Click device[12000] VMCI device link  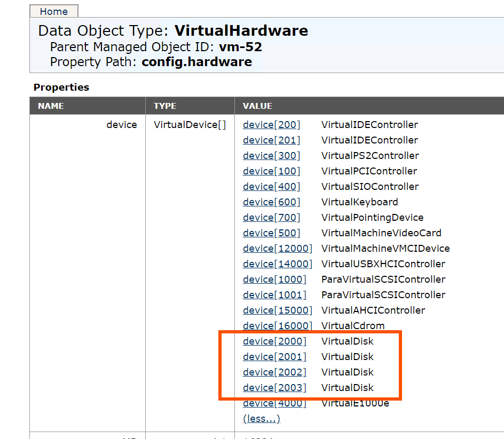277,249
